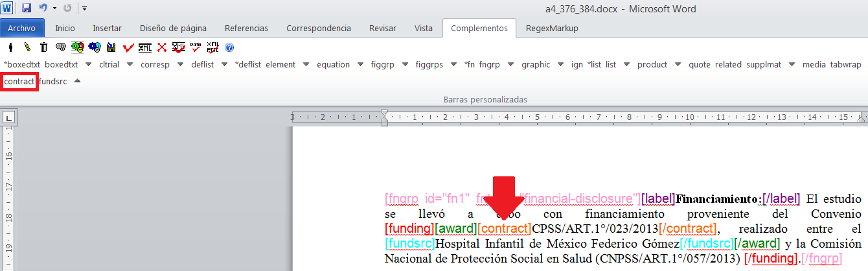Click the pencil markup icon
Viewport: 868px width, 271px height.
(27, 47)
